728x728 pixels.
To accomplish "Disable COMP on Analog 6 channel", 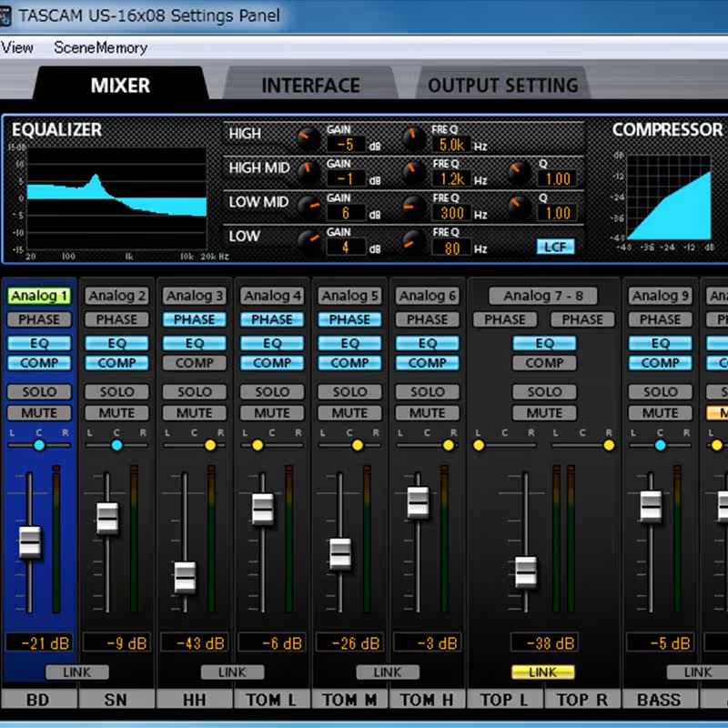I will 427,362.
